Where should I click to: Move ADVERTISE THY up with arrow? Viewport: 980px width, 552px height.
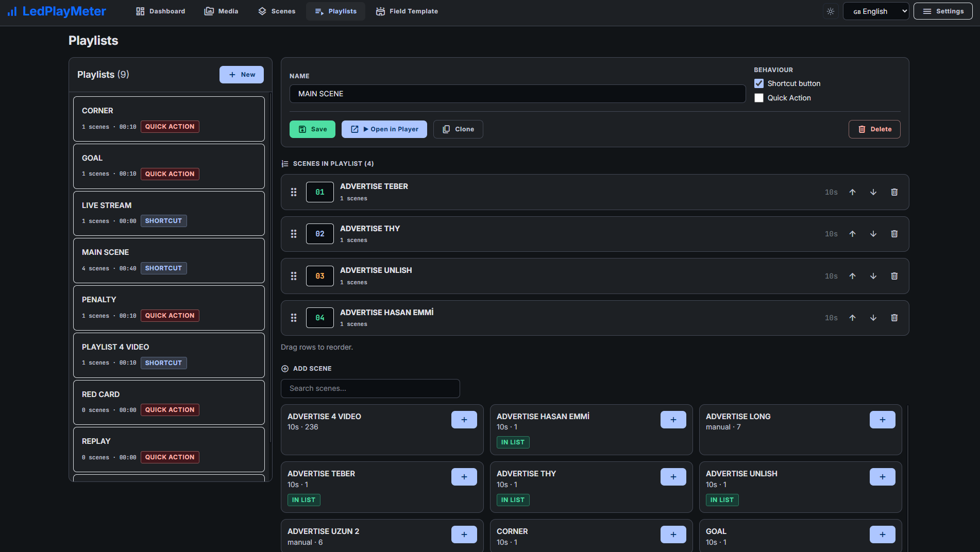[853, 234]
